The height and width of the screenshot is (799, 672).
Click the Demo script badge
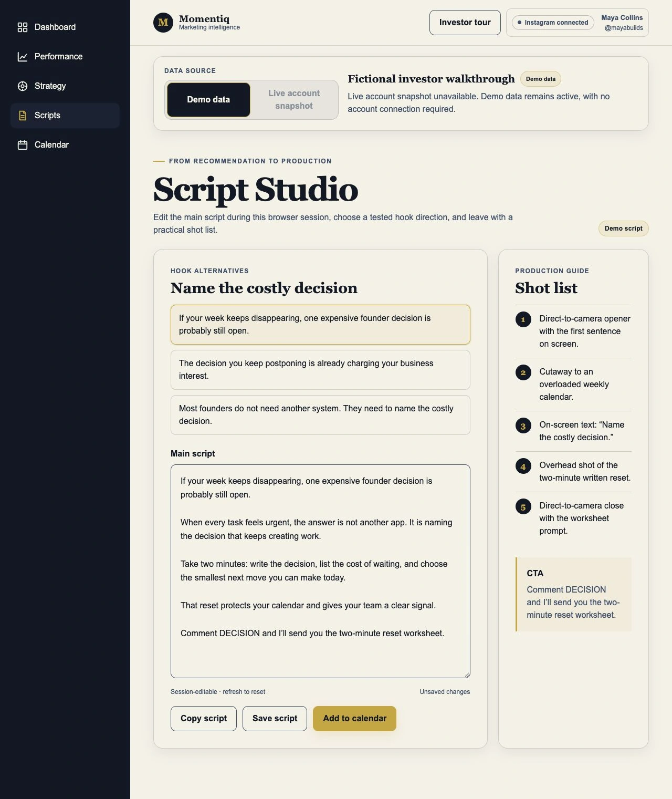click(624, 229)
